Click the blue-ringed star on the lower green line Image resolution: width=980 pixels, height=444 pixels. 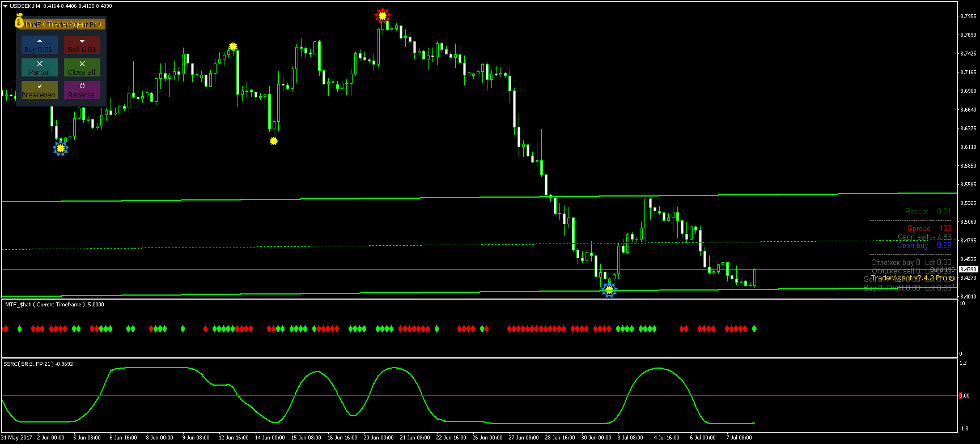[x=609, y=290]
